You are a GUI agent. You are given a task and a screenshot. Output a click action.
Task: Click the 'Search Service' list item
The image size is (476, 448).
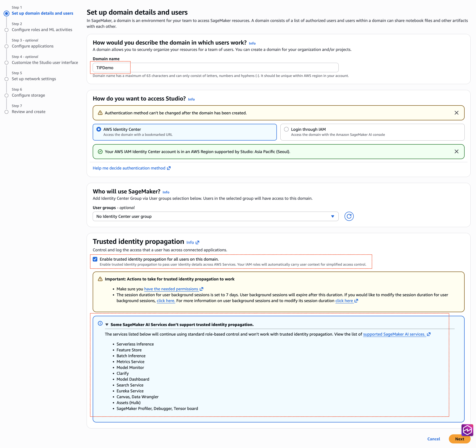130,385
